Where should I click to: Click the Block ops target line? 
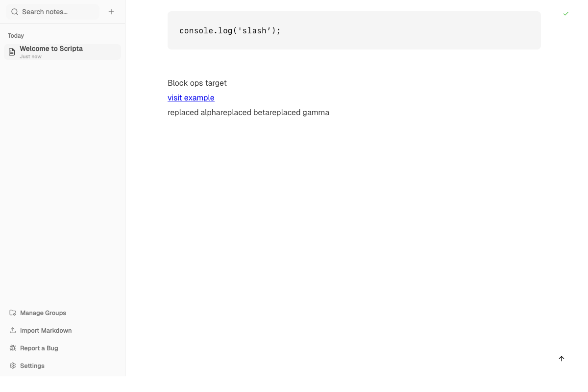(x=197, y=83)
